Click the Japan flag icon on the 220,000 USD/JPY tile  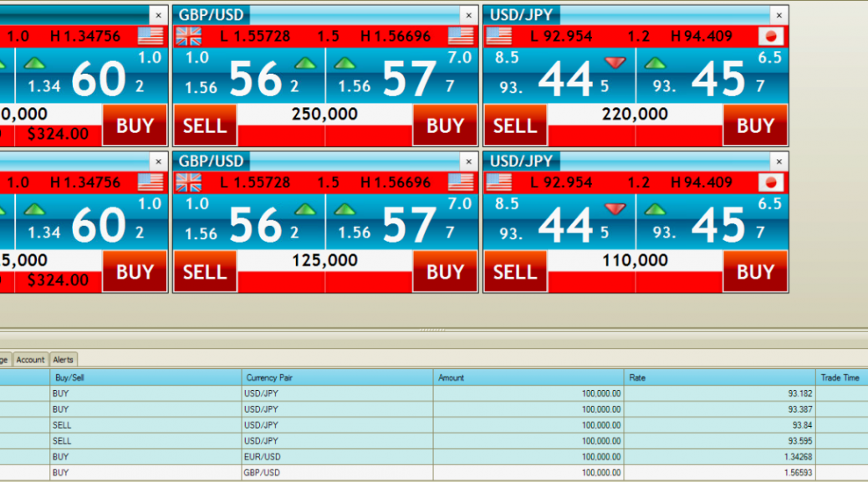pos(770,36)
